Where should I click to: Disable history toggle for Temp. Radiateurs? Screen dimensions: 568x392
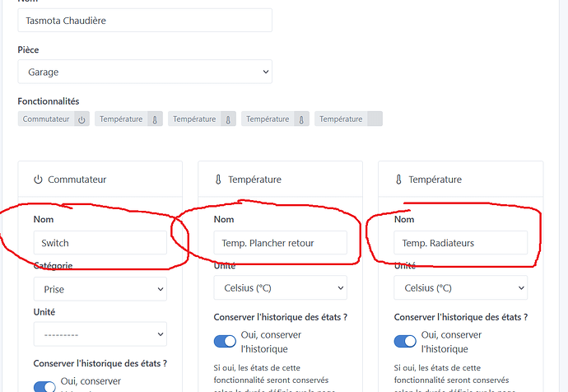[x=405, y=341]
